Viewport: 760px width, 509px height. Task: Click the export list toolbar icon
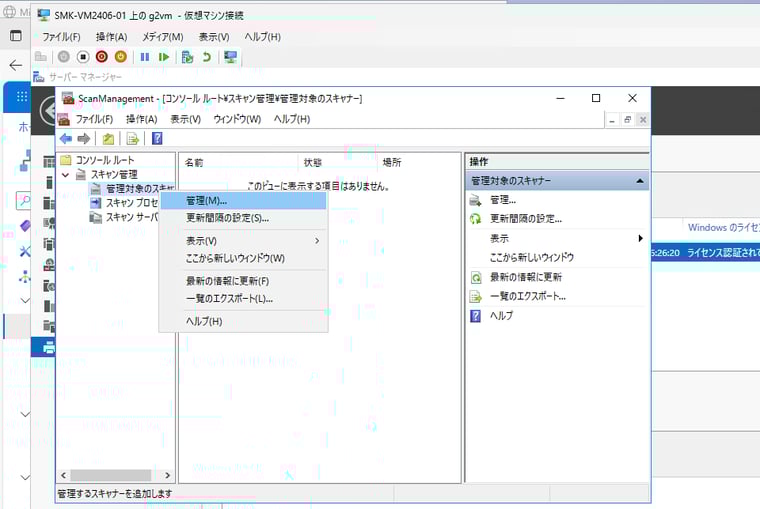coord(132,138)
